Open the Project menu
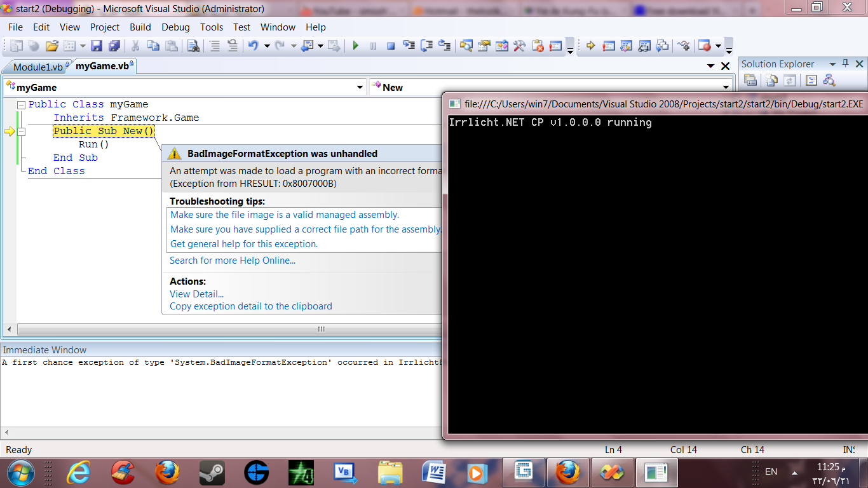The height and width of the screenshot is (488, 868). click(x=105, y=27)
